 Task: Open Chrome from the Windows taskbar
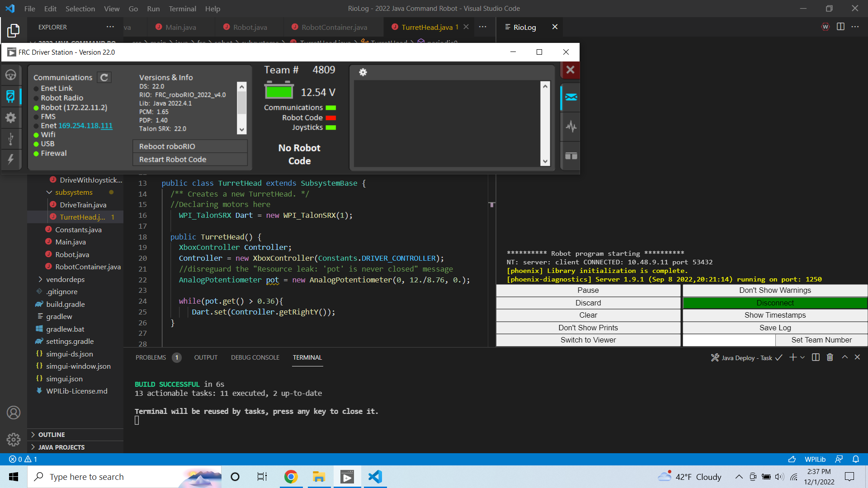pyautogui.click(x=291, y=477)
